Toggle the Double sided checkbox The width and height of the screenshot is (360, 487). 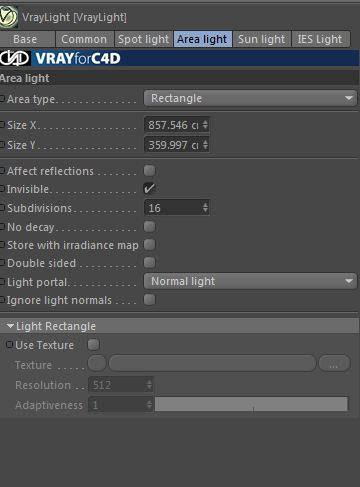(149, 263)
